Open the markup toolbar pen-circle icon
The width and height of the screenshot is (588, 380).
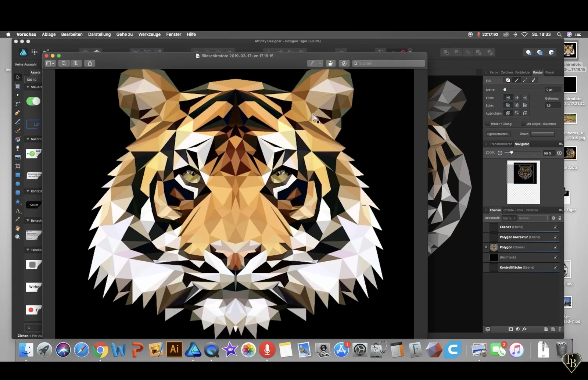pyautogui.click(x=344, y=63)
